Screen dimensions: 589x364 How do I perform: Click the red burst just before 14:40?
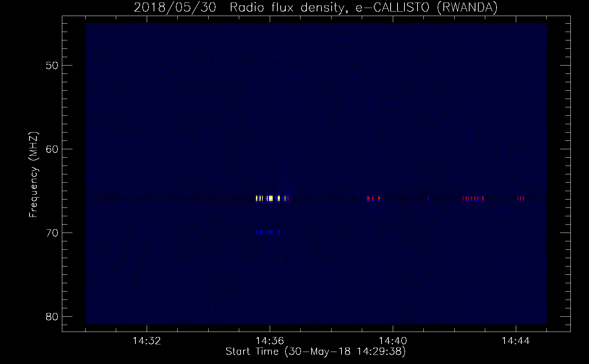click(374, 198)
